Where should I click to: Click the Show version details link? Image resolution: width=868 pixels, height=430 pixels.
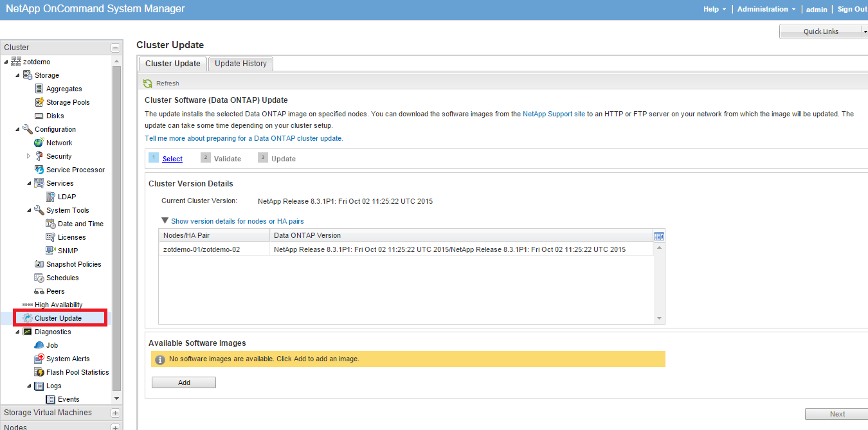237,221
